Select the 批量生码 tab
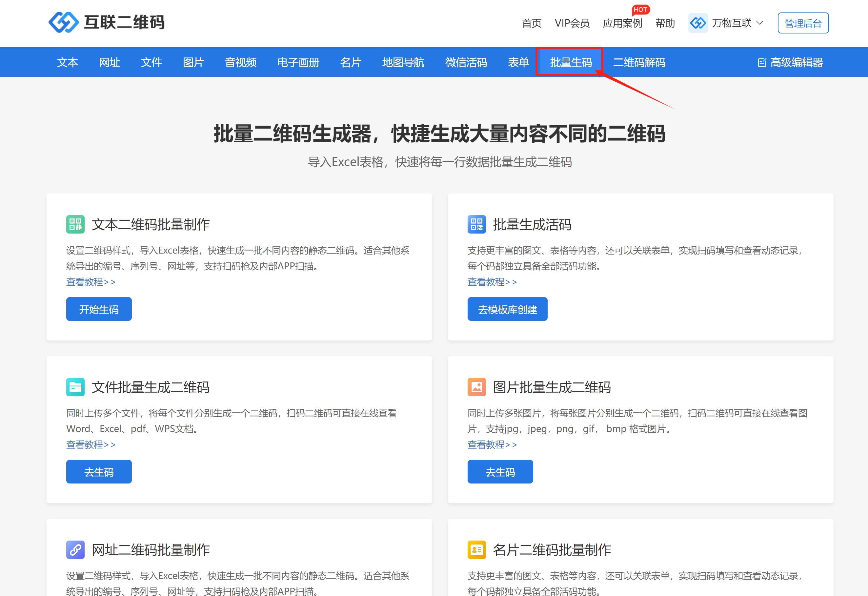The height and width of the screenshot is (596, 868). click(571, 62)
